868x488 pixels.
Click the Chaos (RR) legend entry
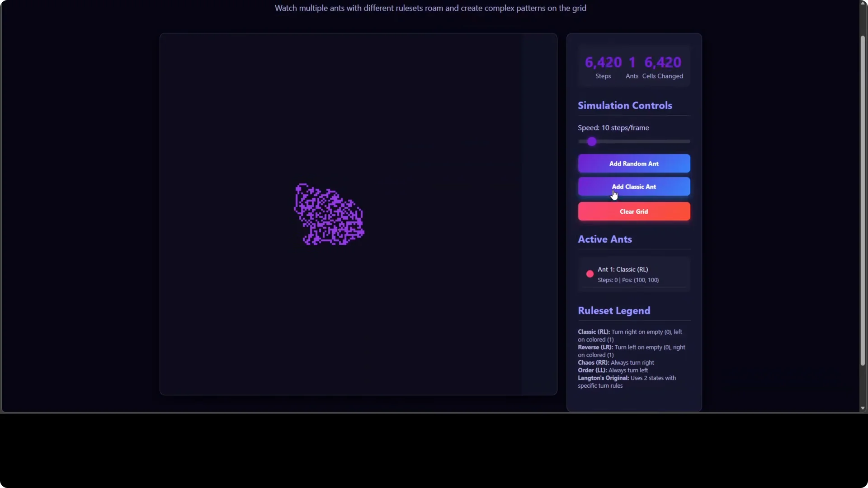point(616,362)
